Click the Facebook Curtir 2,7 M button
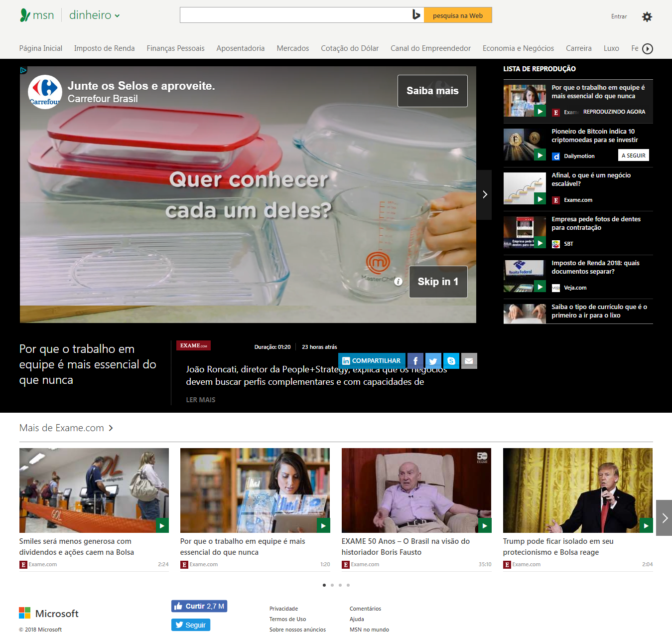672x641 pixels. [x=199, y=606]
